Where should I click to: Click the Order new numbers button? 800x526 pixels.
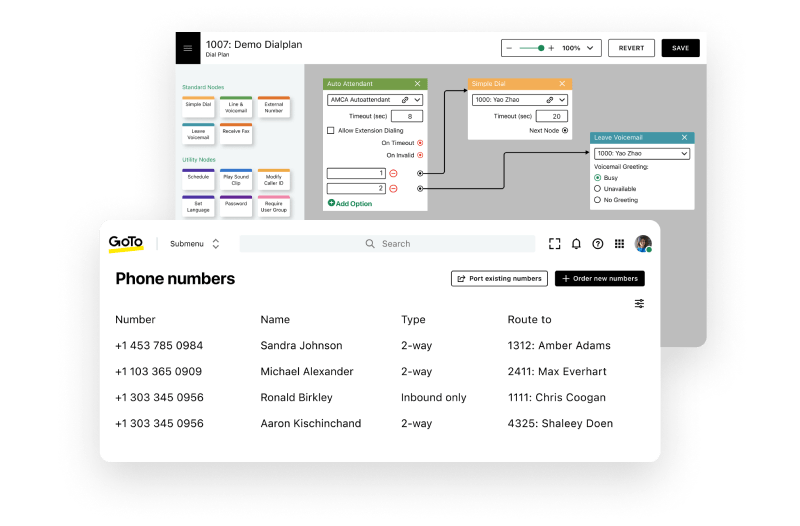(x=600, y=278)
